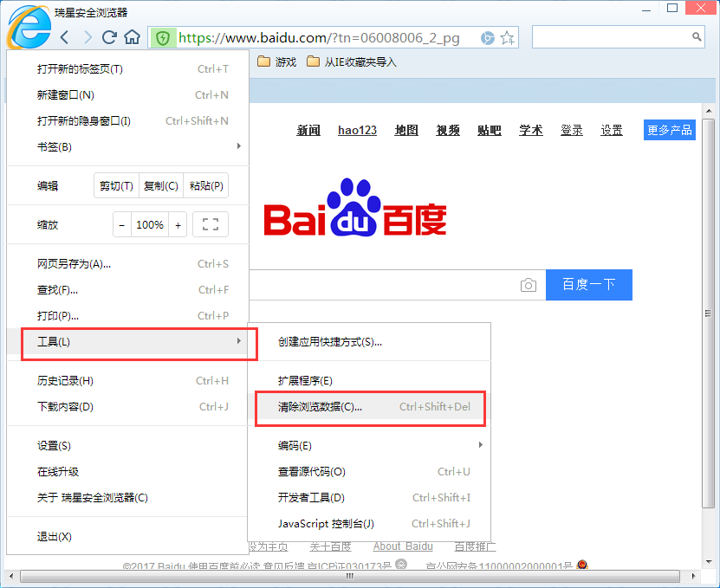720x588 pixels.
Task: Enter fullscreen via the expand icon next to zoom
Action: point(210,223)
